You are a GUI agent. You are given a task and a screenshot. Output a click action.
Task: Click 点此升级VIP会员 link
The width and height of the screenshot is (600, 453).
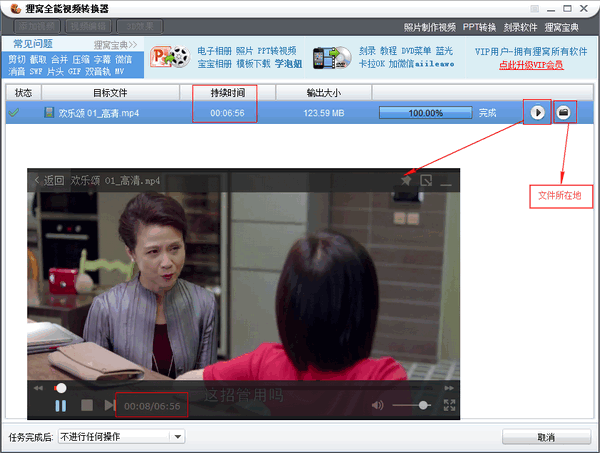pos(531,65)
